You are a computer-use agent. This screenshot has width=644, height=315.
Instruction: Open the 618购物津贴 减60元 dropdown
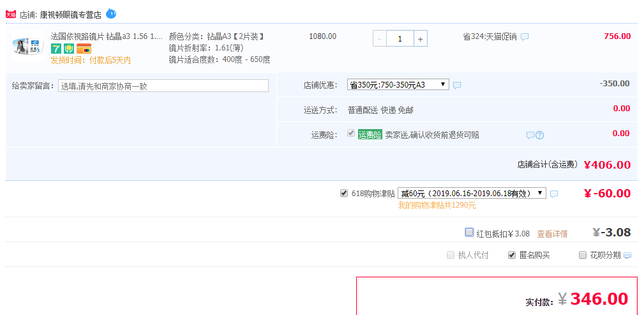472,193
